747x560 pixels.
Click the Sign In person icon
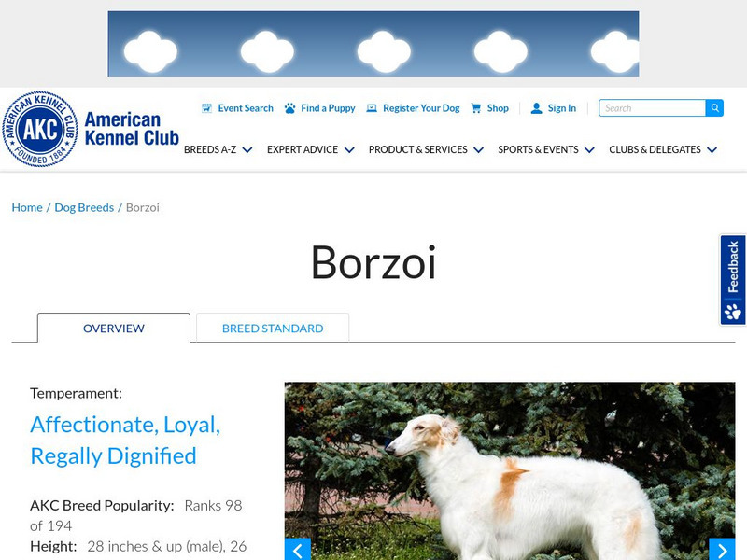click(x=536, y=108)
